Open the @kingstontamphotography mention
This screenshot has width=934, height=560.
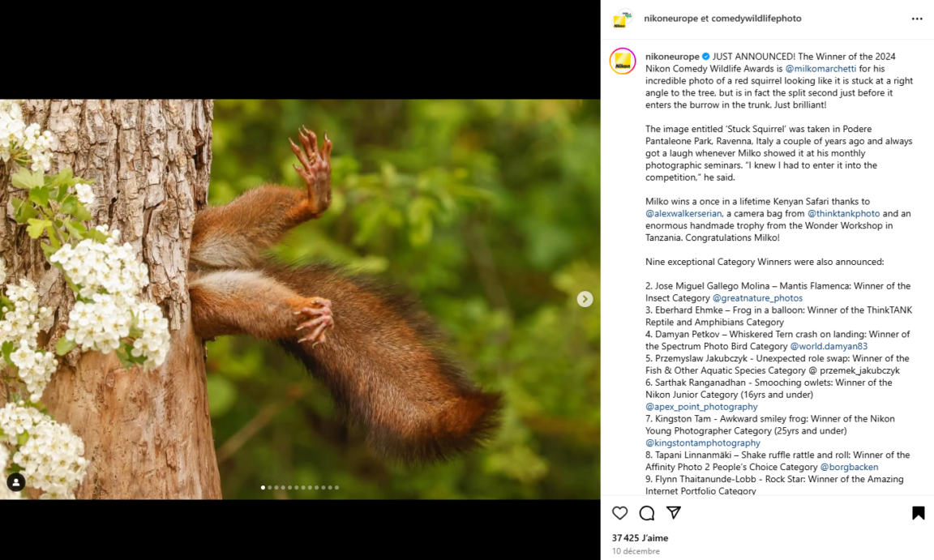point(703,443)
